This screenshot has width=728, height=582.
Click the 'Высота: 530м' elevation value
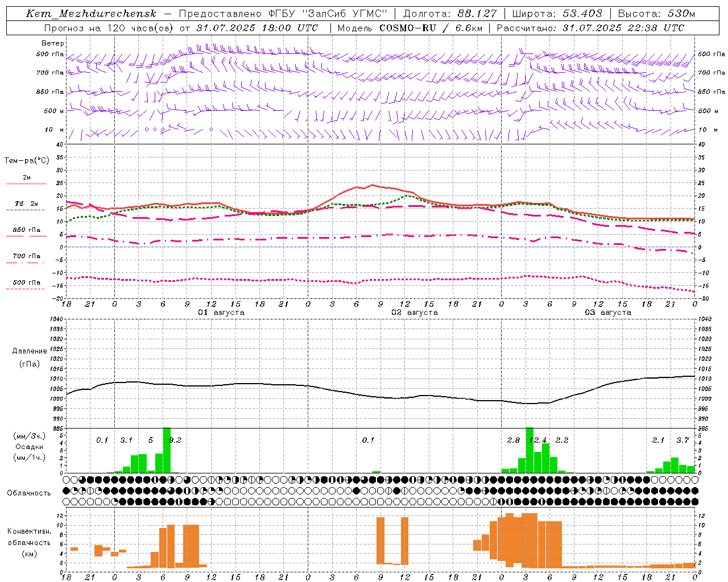pyautogui.click(x=656, y=14)
